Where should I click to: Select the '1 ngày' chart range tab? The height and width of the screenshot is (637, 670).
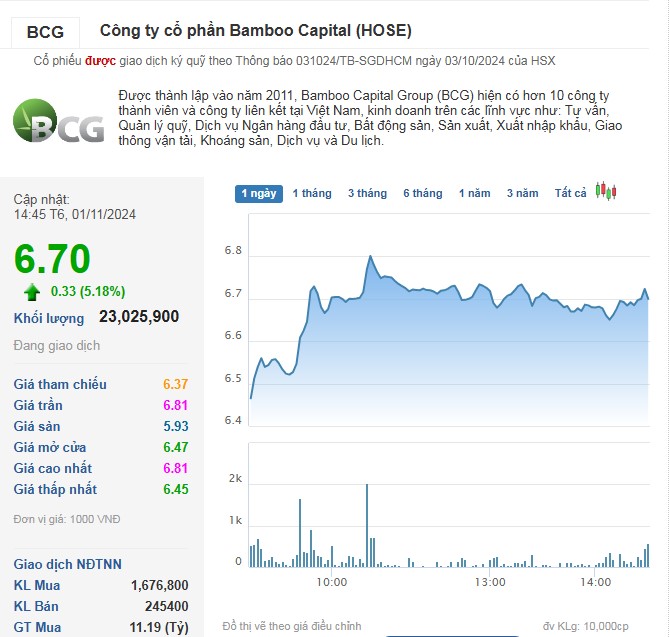(259, 193)
